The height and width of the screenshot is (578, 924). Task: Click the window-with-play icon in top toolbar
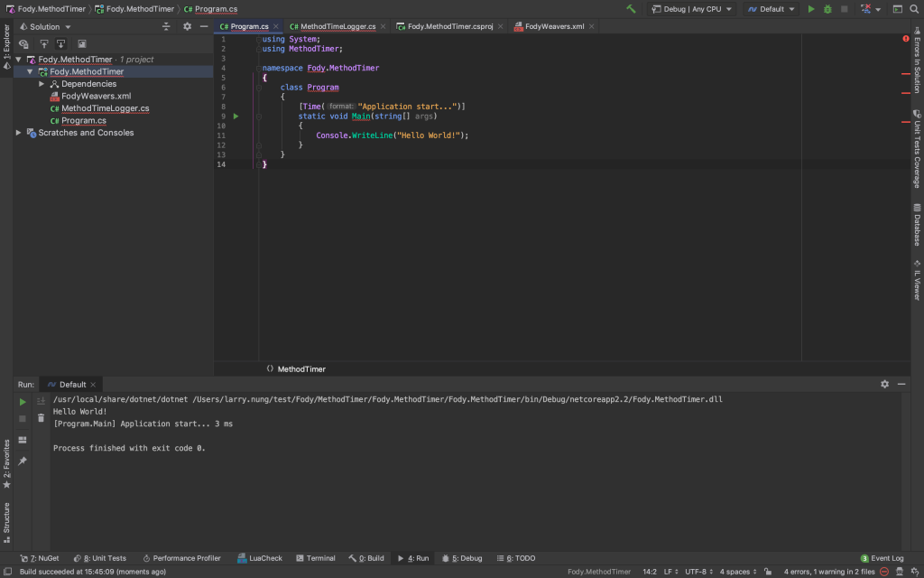tap(898, 9)
